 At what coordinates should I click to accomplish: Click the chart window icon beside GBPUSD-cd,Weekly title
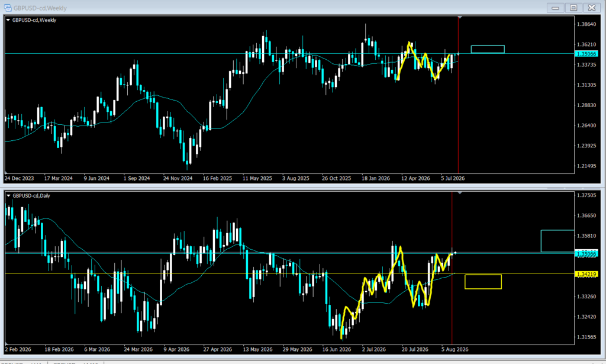pos(8,8)
